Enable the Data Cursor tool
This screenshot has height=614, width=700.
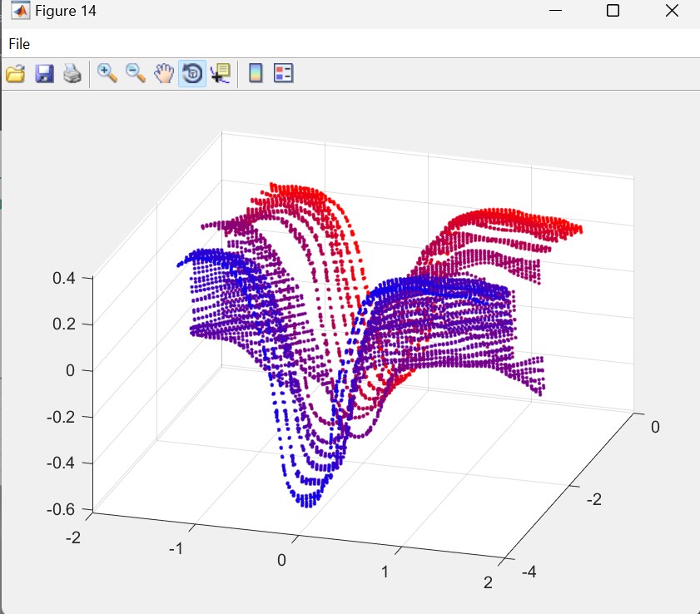(221, 74)
